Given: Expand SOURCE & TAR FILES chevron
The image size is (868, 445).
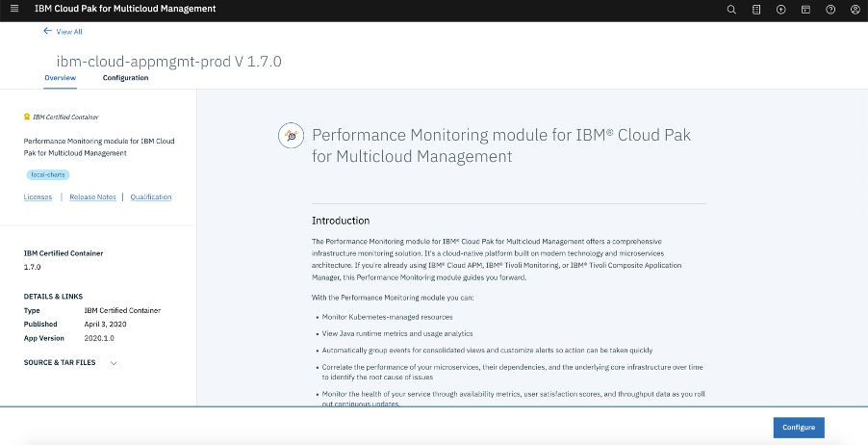Looking at the screenshot, I should tap(114, 363).
